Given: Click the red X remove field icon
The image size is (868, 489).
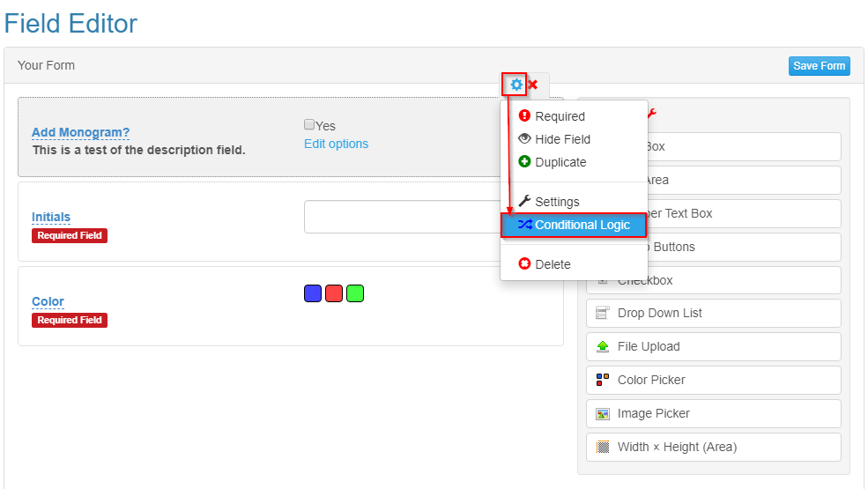Looking at the screenshot, I should (x=533, y=85).
